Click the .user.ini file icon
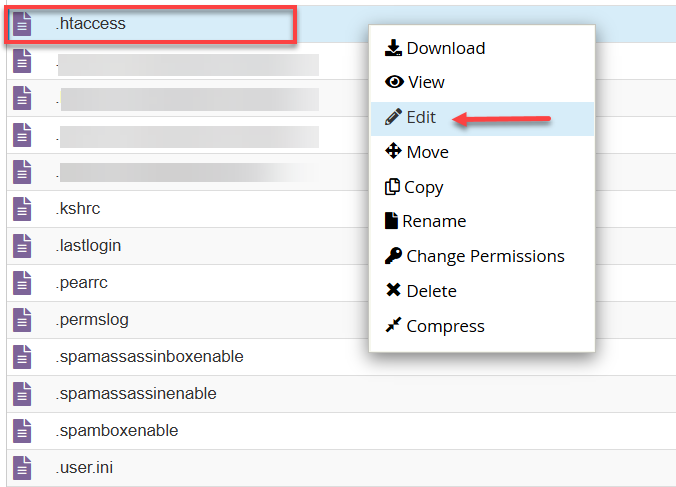The height and width of the screenshot is (487, 676). click(x=22, y=468)
